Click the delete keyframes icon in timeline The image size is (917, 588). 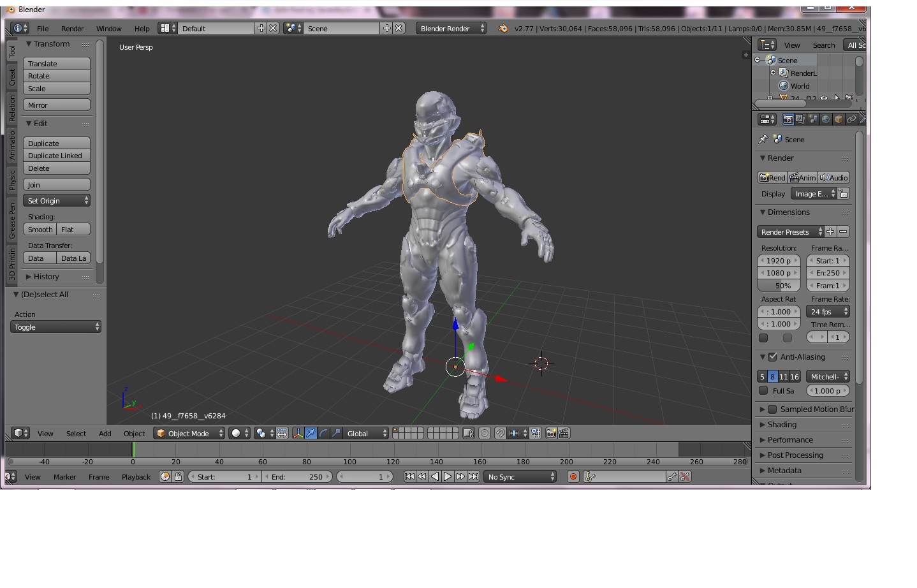coord(686,476)
